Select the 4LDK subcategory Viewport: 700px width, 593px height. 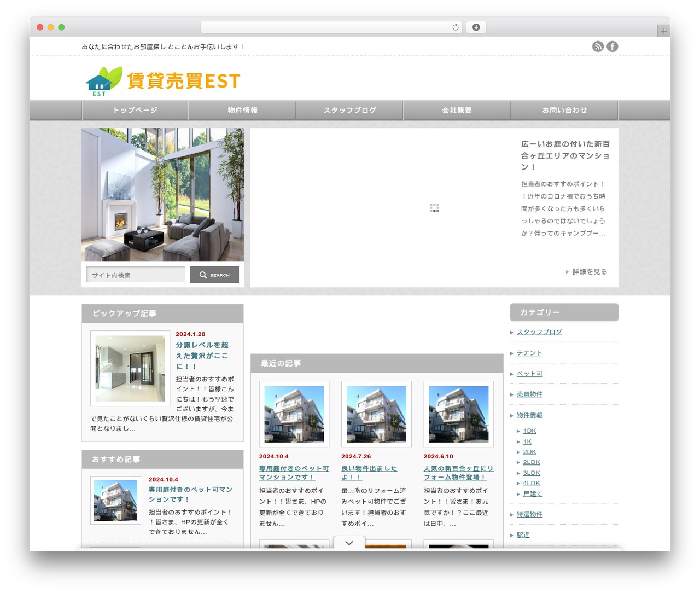coord(532,483)
